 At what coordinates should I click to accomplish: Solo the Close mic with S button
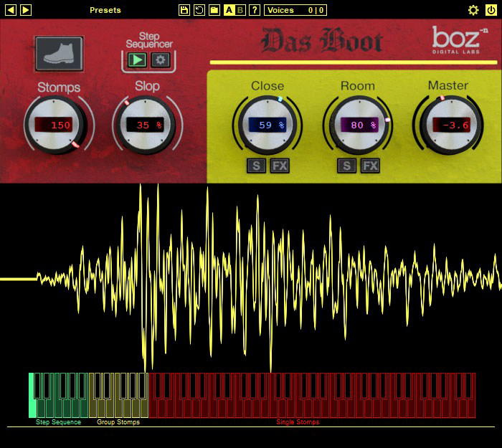256,166
